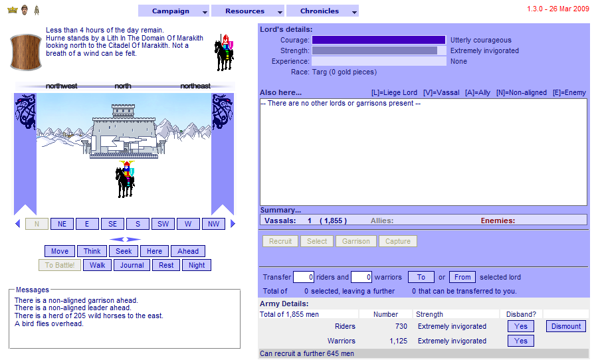Face west with the W button
The height and width of the screenshot is (364, 598).
click(188, 224)
